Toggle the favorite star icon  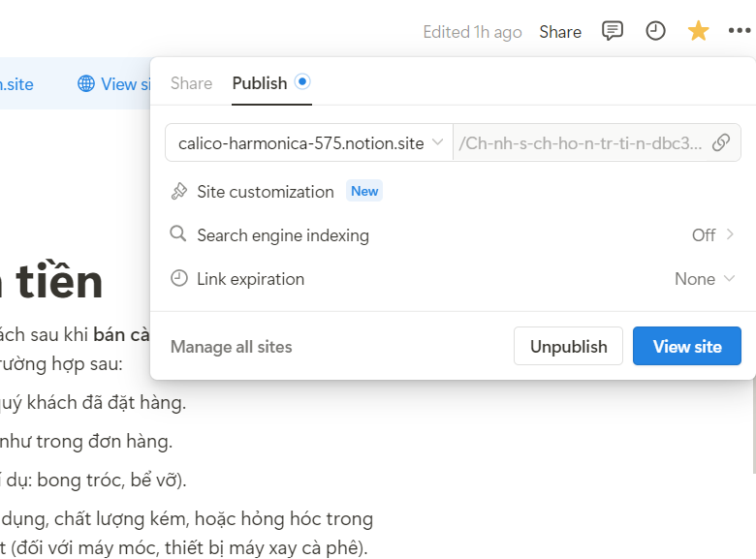(x=698, y=31)
